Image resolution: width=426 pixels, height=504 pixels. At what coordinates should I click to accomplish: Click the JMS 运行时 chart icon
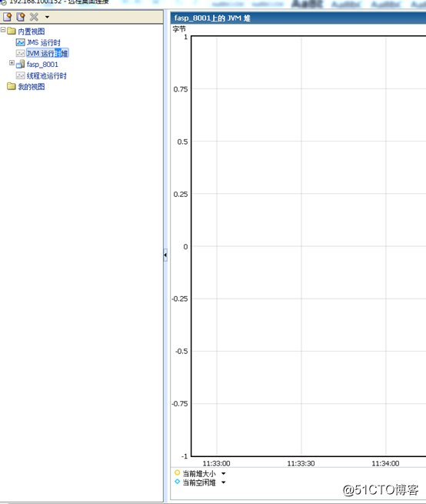pos(20,42)
